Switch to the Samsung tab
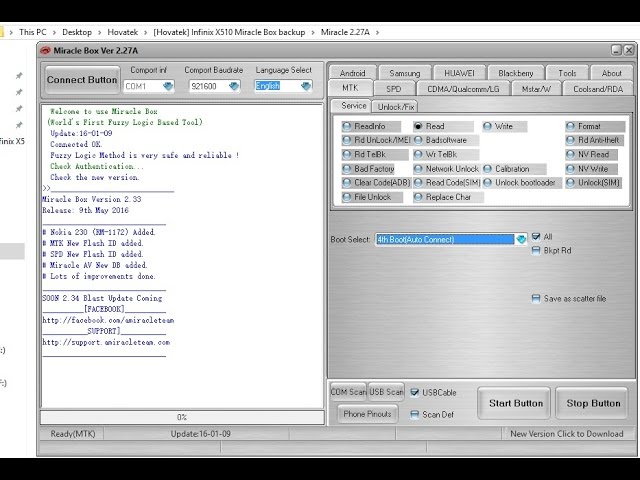This screenshot has height=480, width=640. click(404, 73)
